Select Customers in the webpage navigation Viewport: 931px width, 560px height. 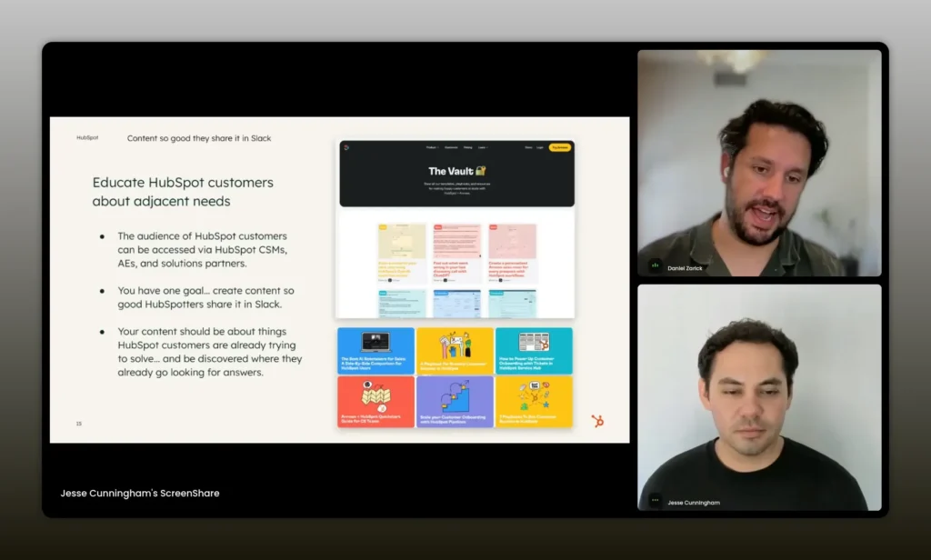tap(451, 146)
